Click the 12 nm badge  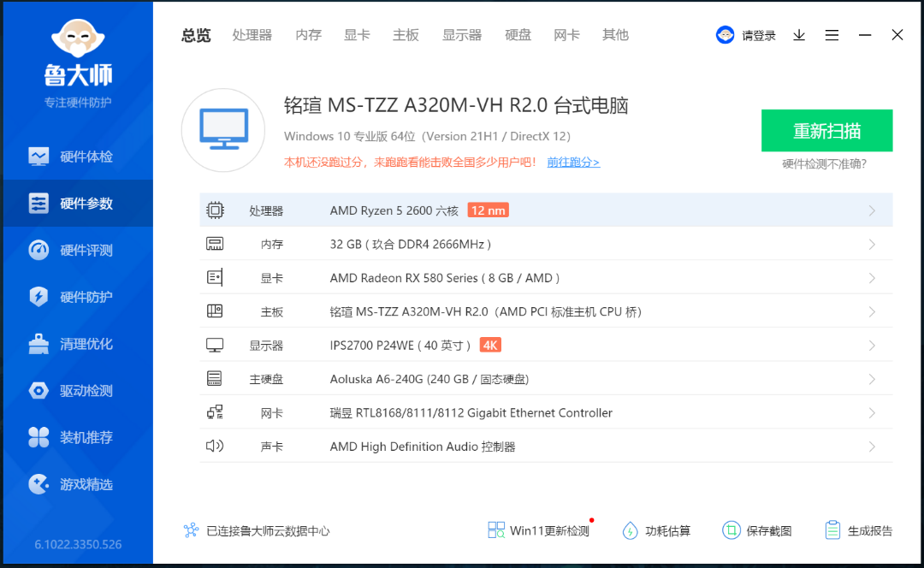pos(488,210)
